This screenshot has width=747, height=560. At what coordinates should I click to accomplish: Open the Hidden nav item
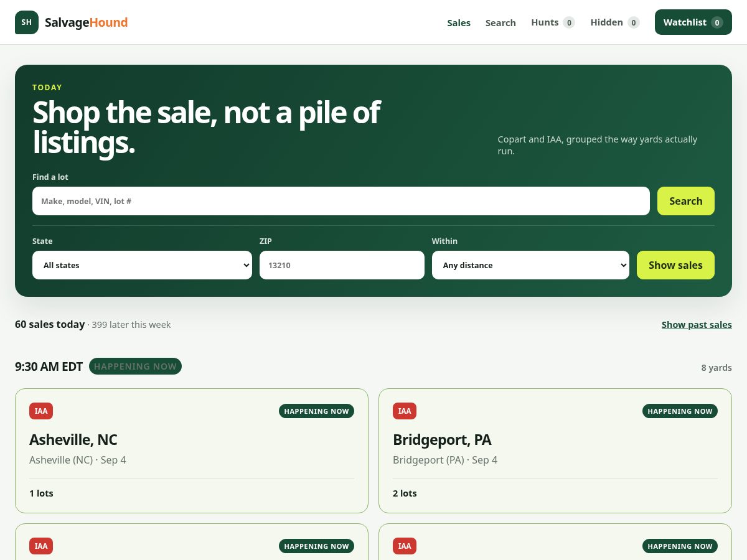(x=615, y=22)
